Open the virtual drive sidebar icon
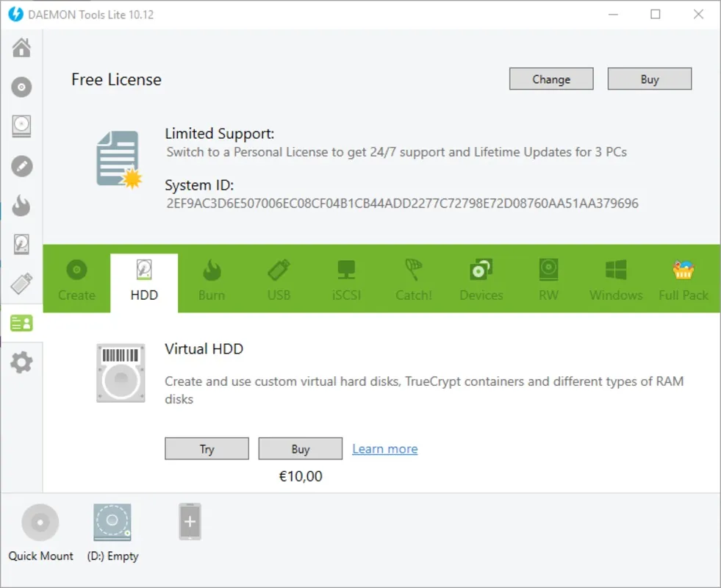Viewport: 721px width, 588px height. coord(21,126)
